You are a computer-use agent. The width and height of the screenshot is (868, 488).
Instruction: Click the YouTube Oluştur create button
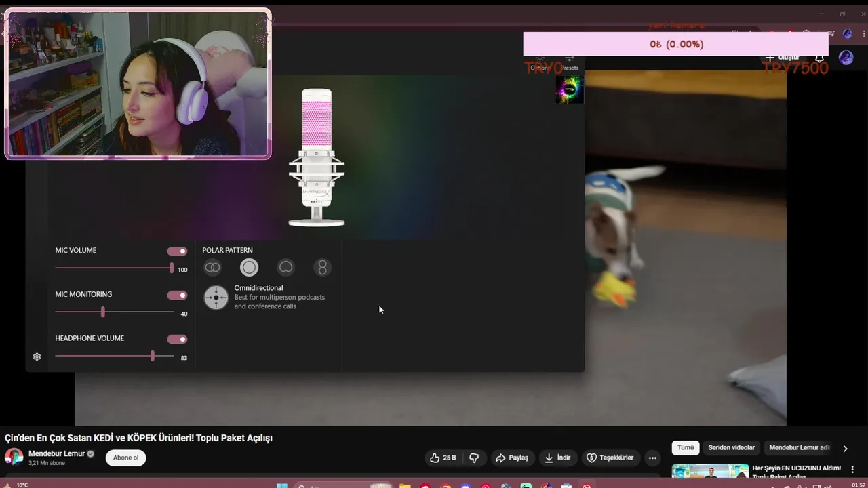(783, 58)
